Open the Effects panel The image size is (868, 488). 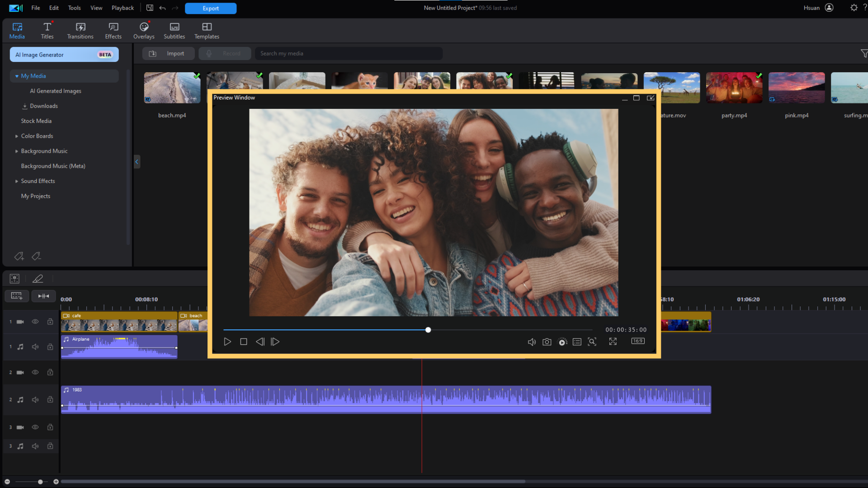(x=113, y=30)
